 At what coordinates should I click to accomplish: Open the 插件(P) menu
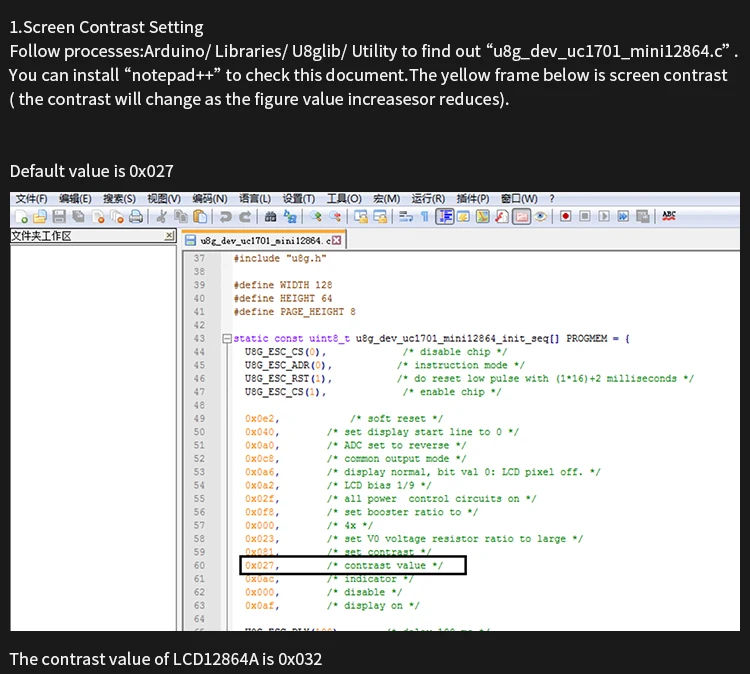(x=473, y=199)
